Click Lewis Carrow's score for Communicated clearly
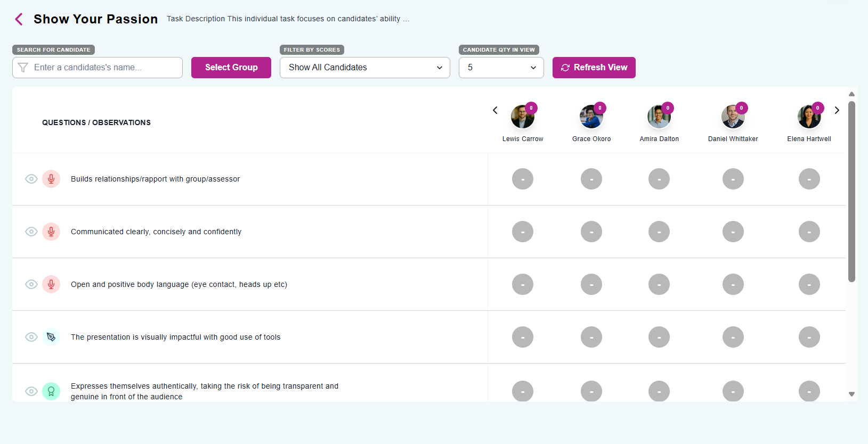This screenshot has height=444, width=868. tap(523, 232)
